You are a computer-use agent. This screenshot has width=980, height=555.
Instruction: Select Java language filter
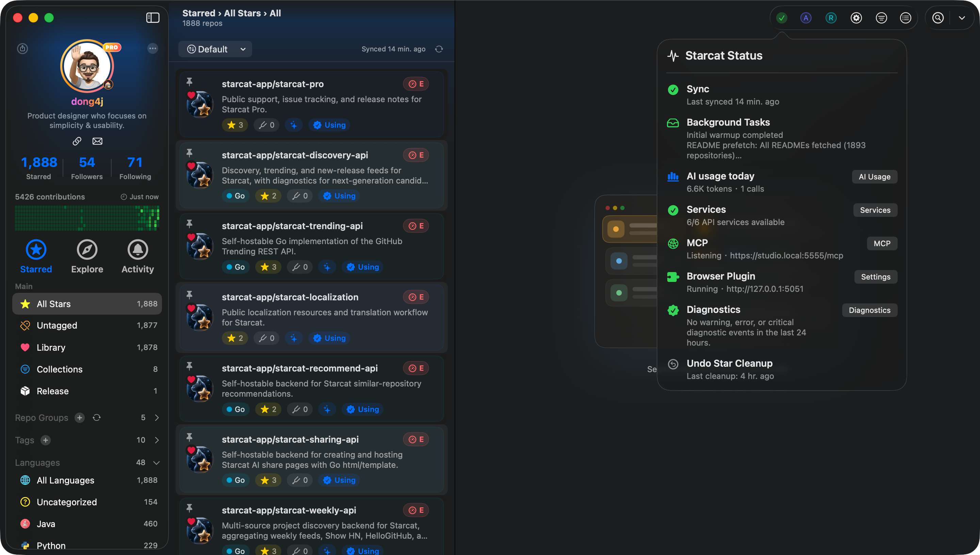[x=87, y=524]
